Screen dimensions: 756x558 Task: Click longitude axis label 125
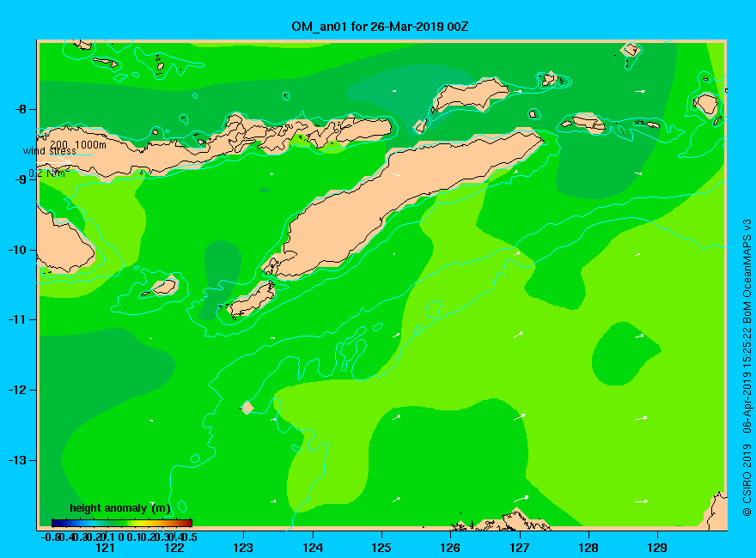click(381, 548)
